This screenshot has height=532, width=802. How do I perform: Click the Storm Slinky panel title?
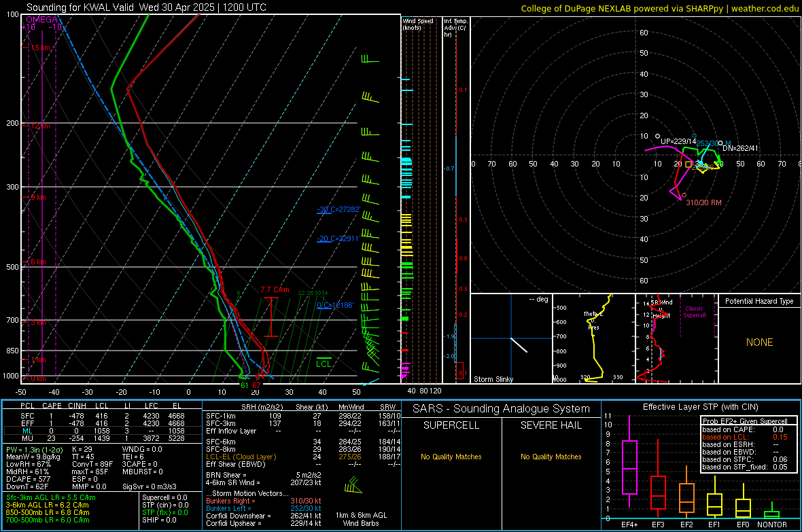click(x=493, y=379)
